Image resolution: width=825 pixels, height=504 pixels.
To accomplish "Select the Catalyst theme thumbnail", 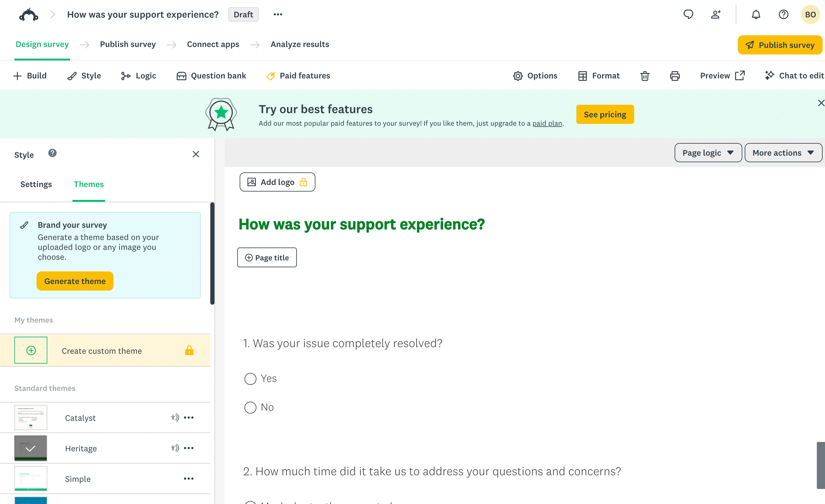I will [31, 418].
